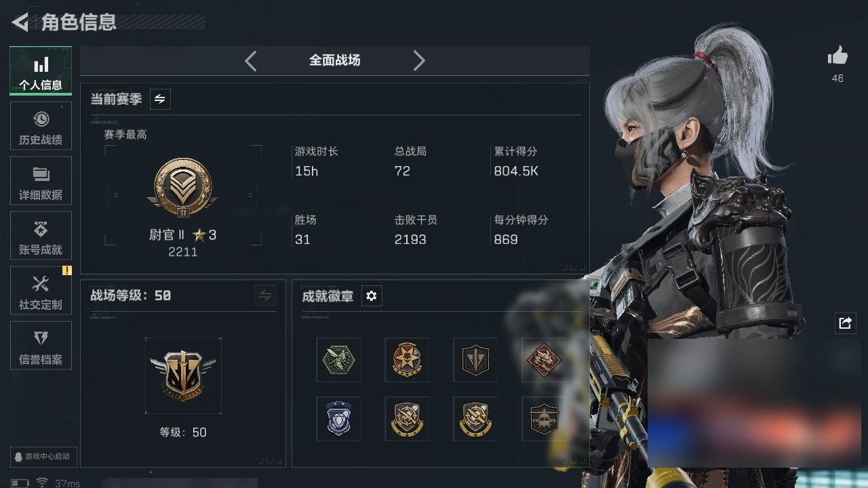This screenshot has height=488, width=868.
Task: Give a thumbs-up like to this profile
Action: click(x=837, y=56)
